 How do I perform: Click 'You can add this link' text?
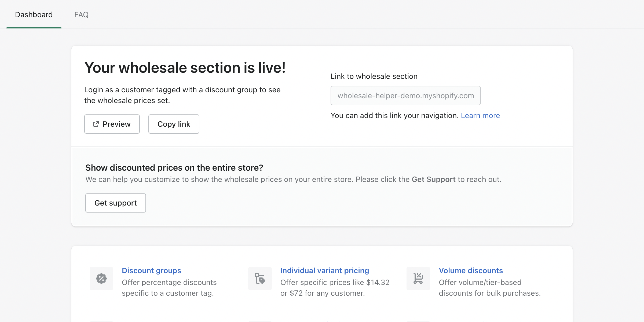click(395, 115)
